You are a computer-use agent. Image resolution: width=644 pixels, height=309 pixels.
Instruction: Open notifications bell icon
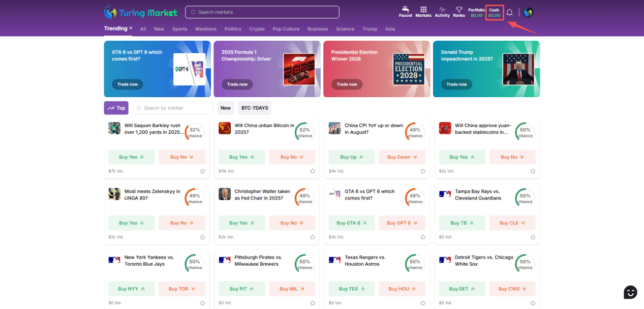click(509, 12)
